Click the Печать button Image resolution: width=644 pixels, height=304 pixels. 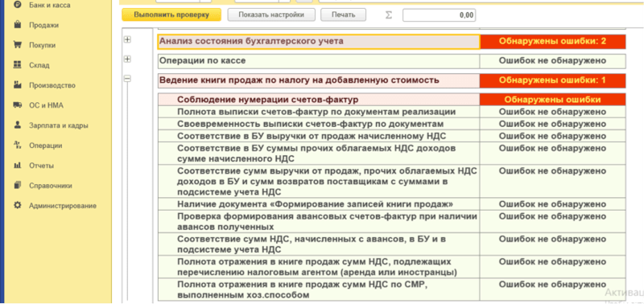344,14
